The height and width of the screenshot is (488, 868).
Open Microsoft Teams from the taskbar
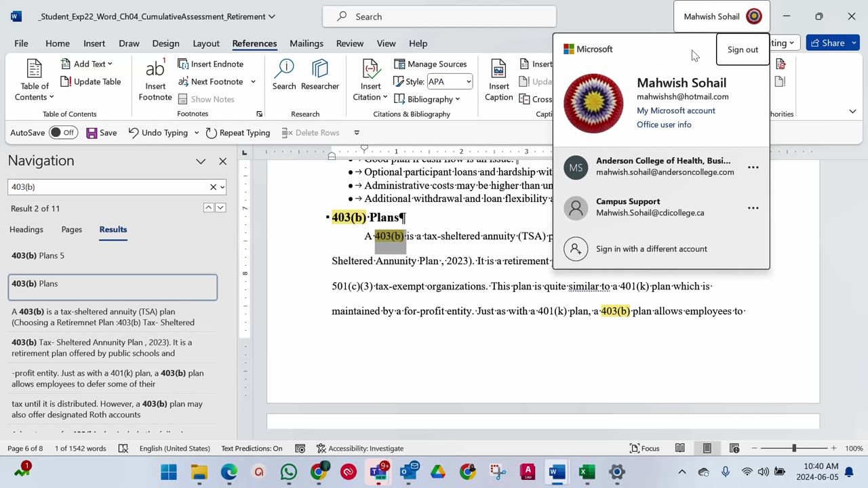click(x=378, y=472)
